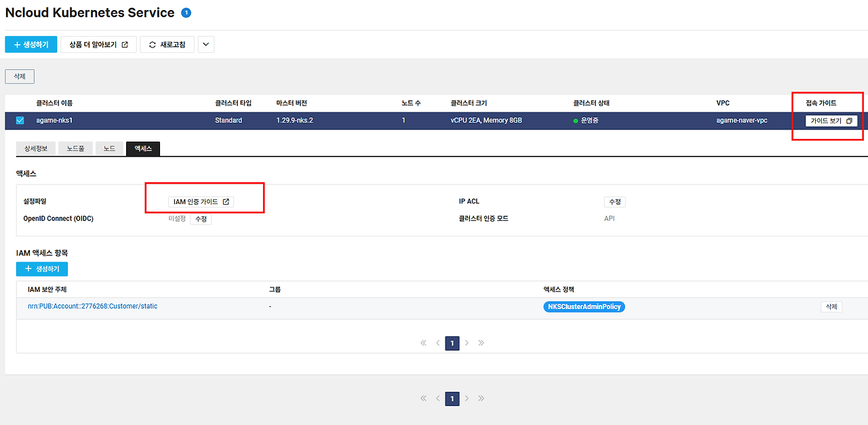Go to previous page in bottom cluster pagination
The height and width of the screenshot is (425, 868).
tap(438, 399)
